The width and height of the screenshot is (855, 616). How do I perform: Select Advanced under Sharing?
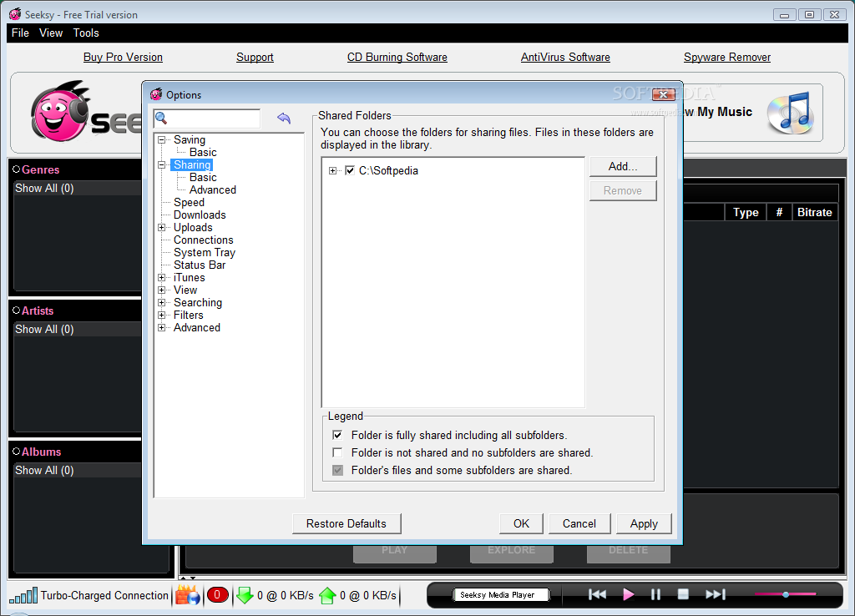(x=213, y=189)
